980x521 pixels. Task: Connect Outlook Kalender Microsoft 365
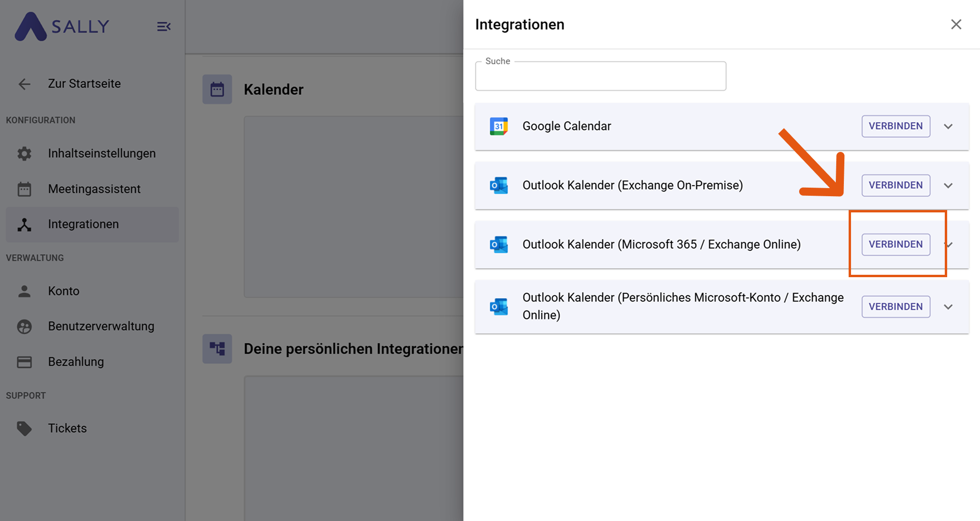tap(895, 244)
